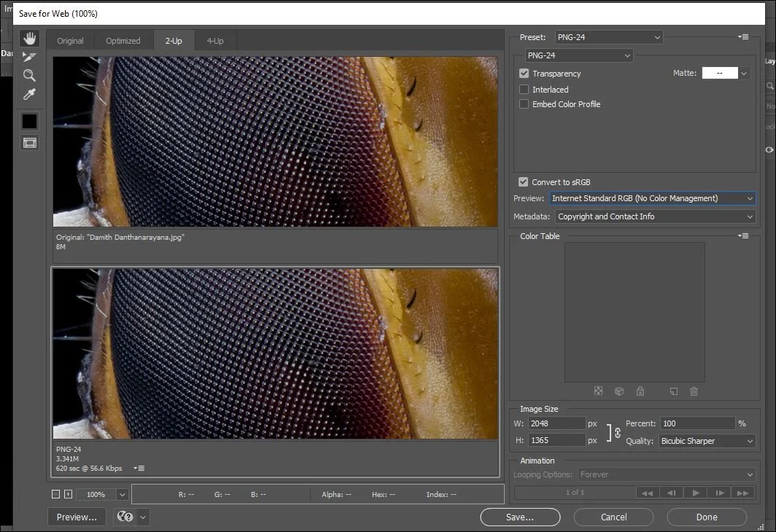Change the Quality from Bicubic Sharper
The height and width of the screenshot is (532, 776).
[707, 440]
